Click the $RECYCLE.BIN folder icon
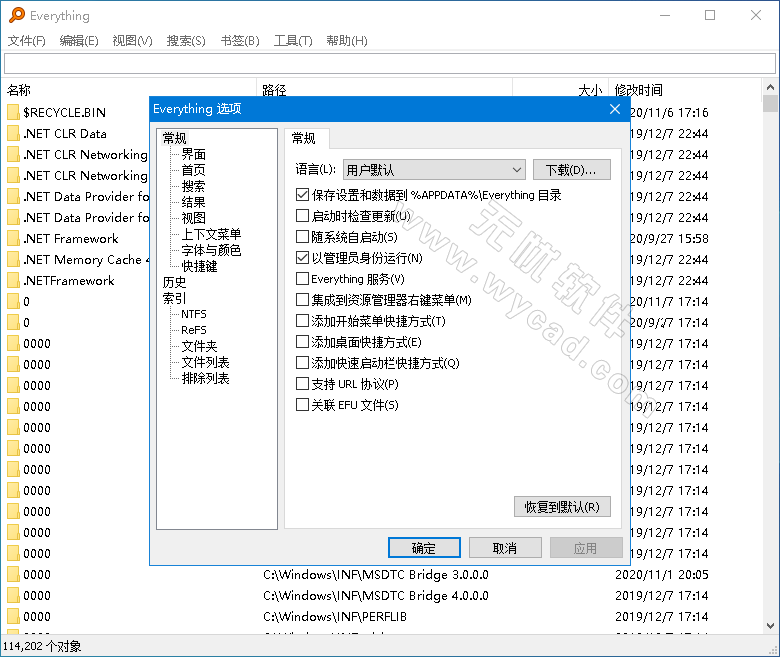780x657 pixels. (x=13, y=113)
